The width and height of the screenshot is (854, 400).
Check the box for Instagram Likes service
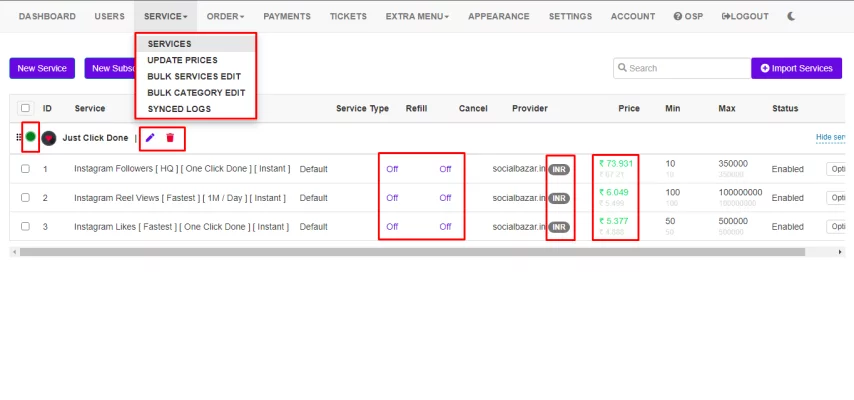coord(25,226)
